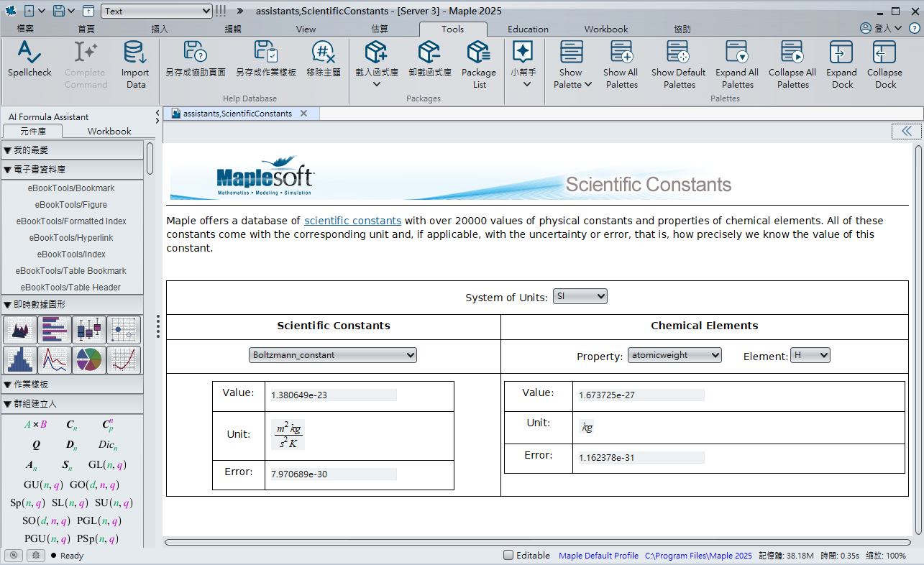This screenshot has height=565, width=924.
Task: Click the 卸載函式庫 package icon
Action: tap(430, 52)
